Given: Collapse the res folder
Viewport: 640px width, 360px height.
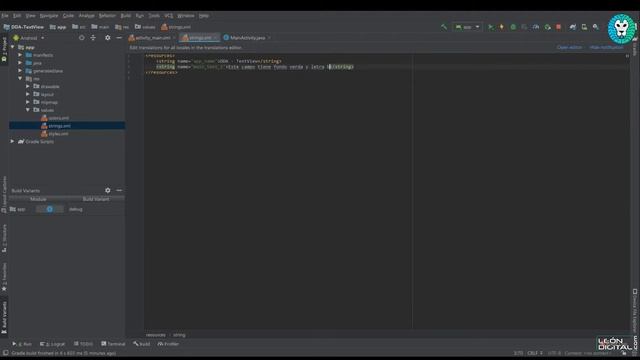Looking at the screenshot, I should pos(20,78).
